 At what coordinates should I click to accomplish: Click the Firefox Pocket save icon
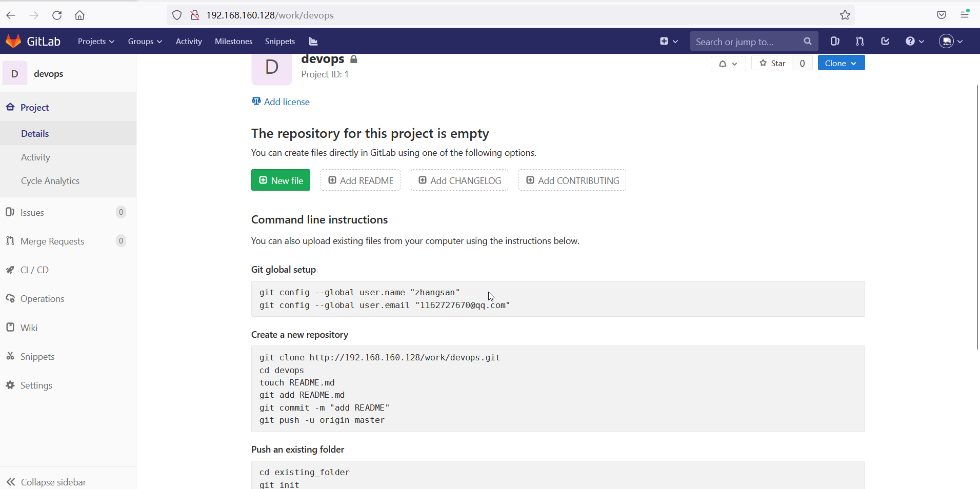(942, 15)
